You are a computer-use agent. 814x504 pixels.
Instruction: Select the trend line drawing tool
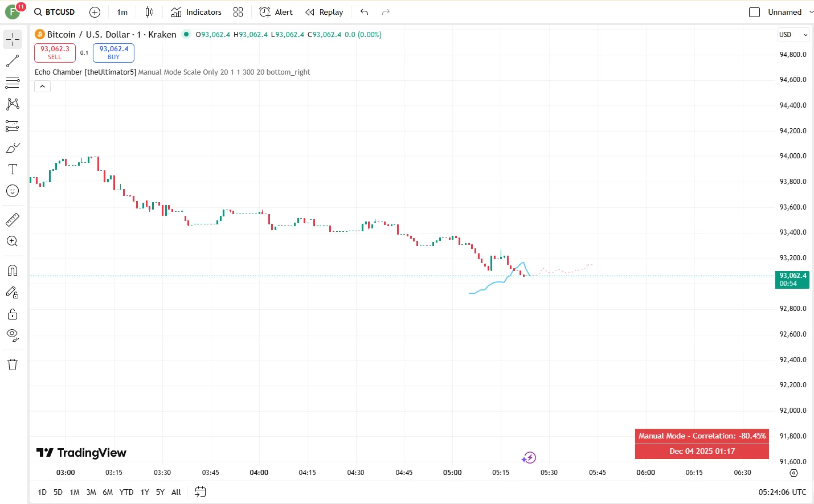coord(13,61)
